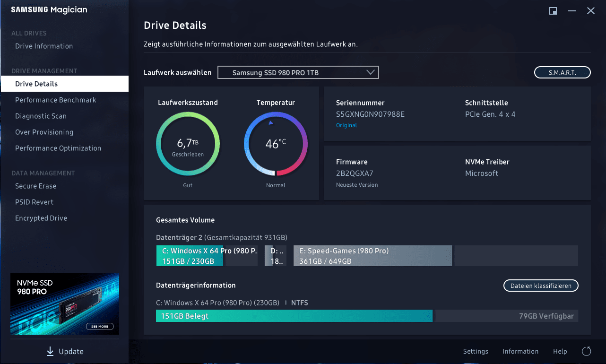Image resolution: width=606 pixels, height=364 pixels.
Task: Click SEE MORE on 980 PRO ad
Action: (x=100, y=326)
